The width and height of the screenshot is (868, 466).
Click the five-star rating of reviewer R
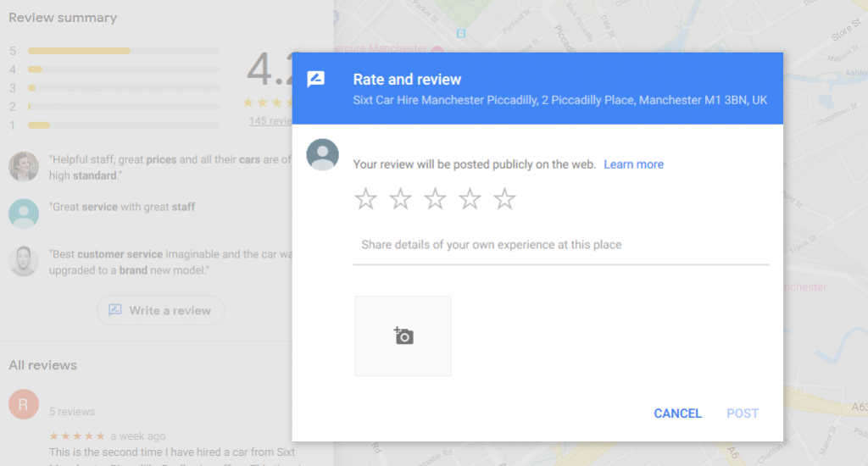point(77,436)
